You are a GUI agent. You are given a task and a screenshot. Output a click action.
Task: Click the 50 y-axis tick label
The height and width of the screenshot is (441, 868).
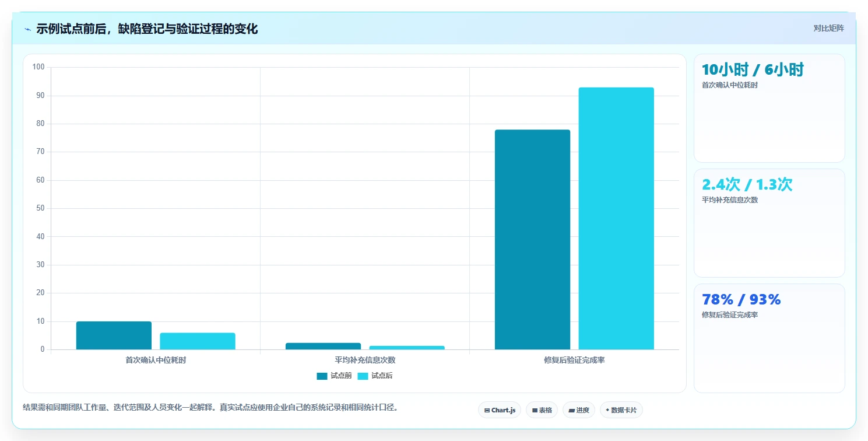(40, 208)
